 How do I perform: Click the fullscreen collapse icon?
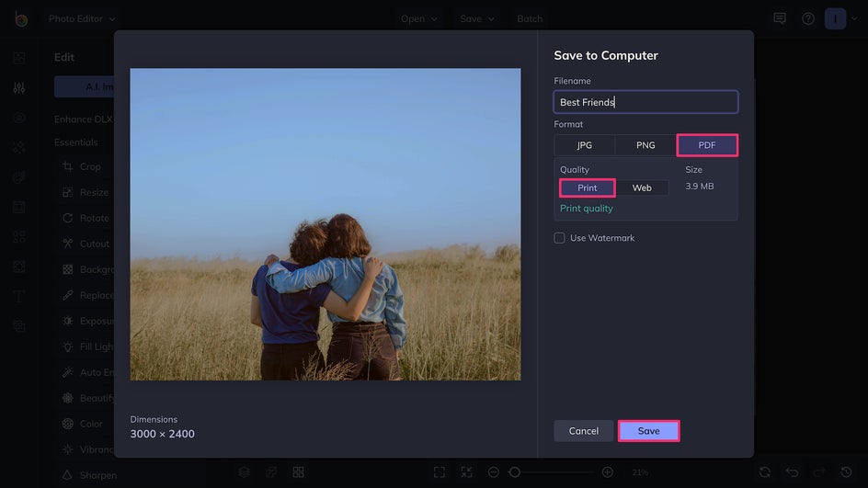point(467,472)
